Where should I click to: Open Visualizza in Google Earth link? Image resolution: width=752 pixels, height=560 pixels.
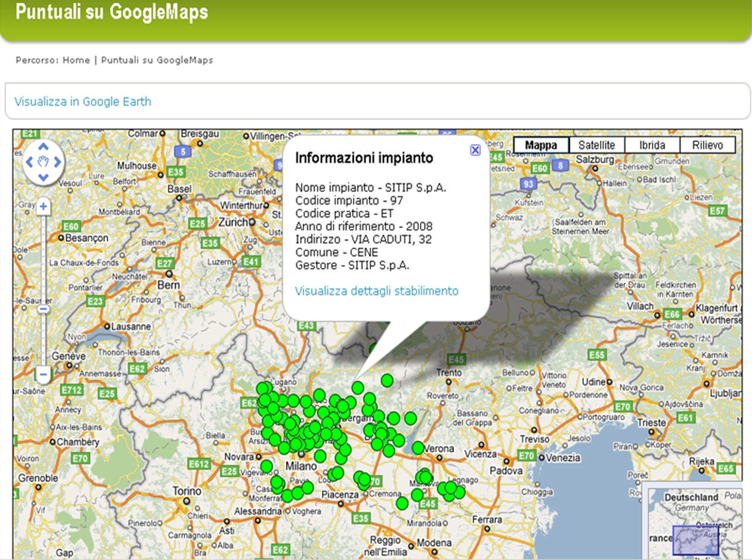(x=83, y=101)
